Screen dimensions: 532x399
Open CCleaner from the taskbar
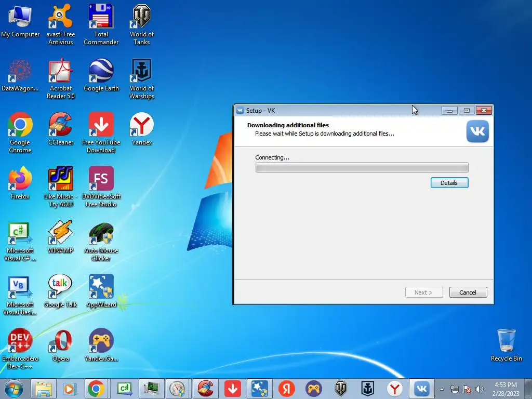click(206, 389)
